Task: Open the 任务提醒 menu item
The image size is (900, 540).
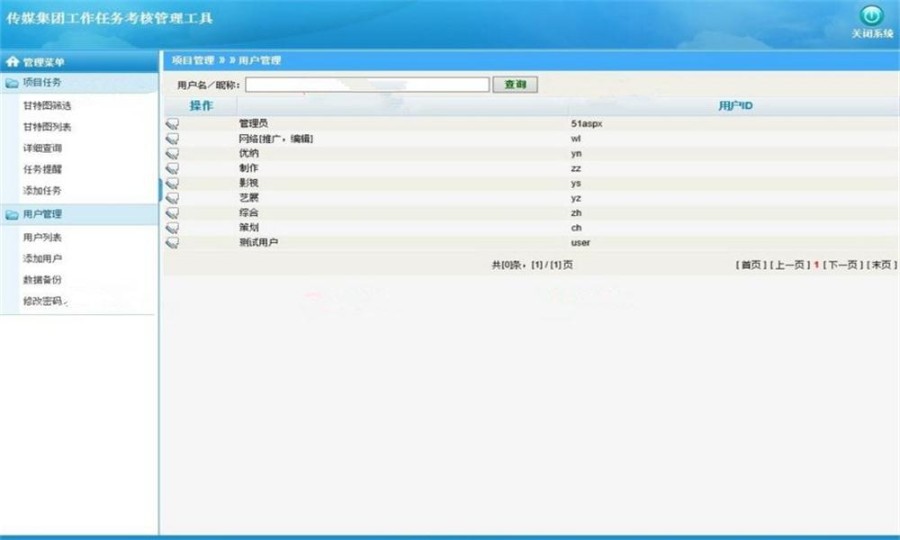Action: pyautogui.click(x=43, y=169)
